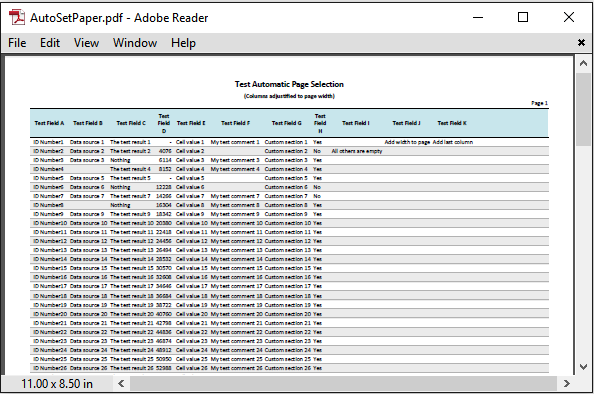Click the Test Field I column header
This screenshot has height=394, width=594.
click(x=356, y=123)
